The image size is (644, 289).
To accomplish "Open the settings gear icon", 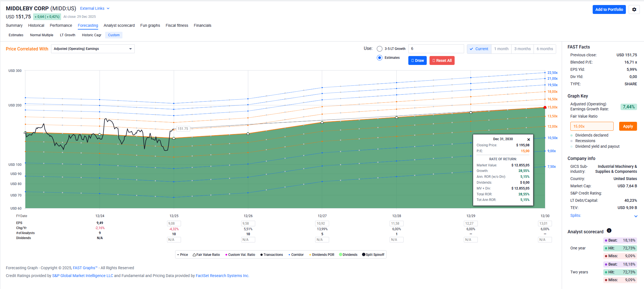I will click(x=634, y=9).
